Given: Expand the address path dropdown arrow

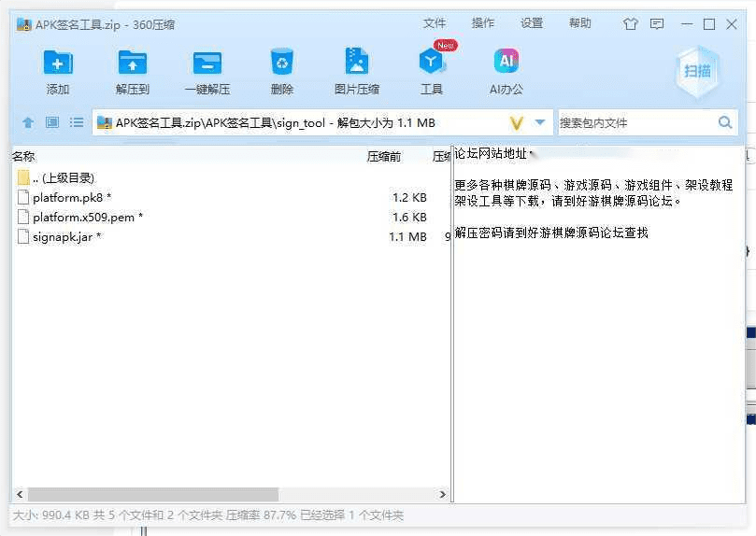Looking at the screenshot, I should point(540,122).
